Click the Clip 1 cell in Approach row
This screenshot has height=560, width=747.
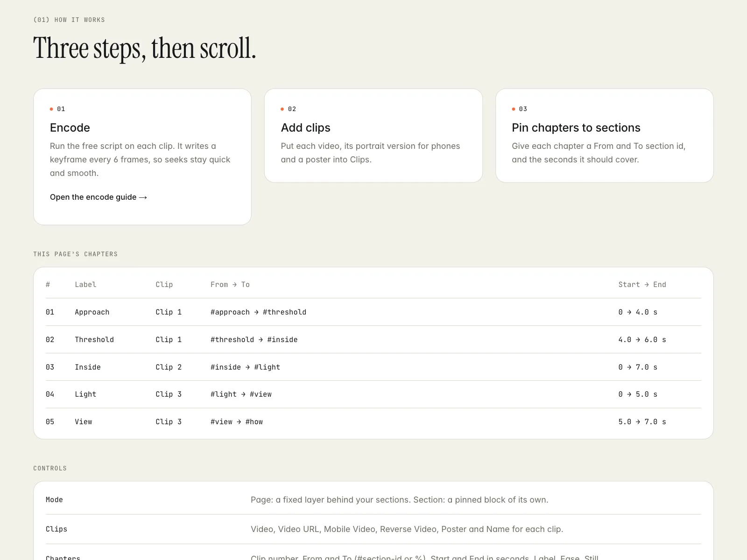169,312
